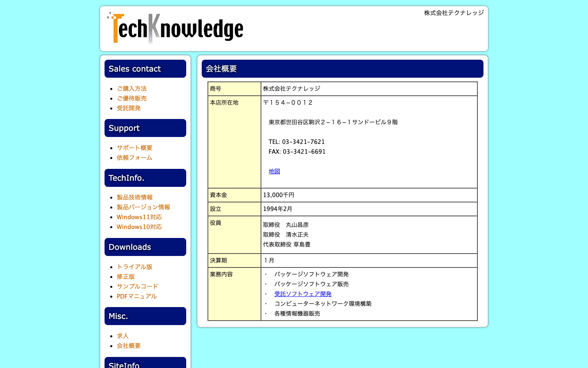
Task: Click the 資本金 table label
Action: pos(218,195)
